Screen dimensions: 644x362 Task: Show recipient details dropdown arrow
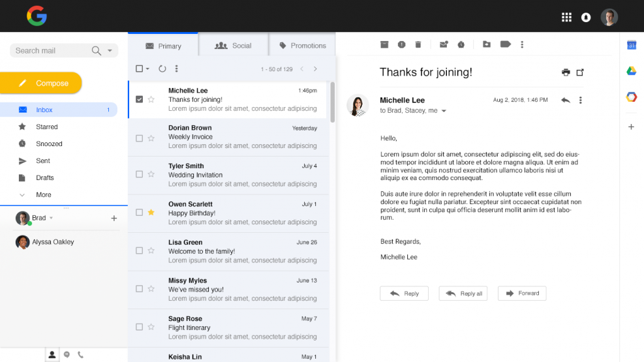click(x=444, y=112)
